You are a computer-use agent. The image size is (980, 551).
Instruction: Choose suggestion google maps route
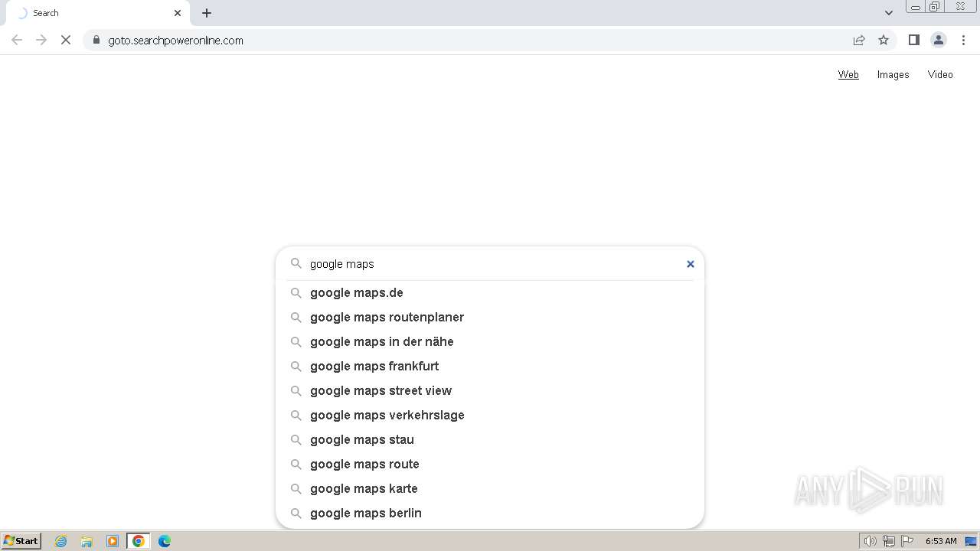[490, 464]
